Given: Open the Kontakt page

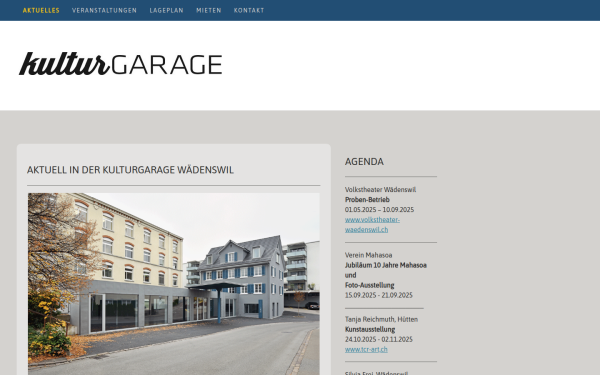Looking at the screenshot, I should [249, 10].
